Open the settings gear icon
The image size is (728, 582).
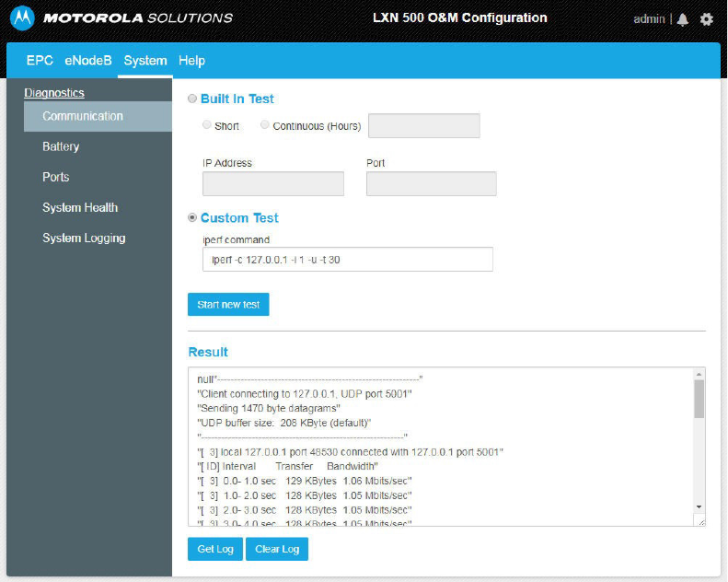click(x=707, y=19)
